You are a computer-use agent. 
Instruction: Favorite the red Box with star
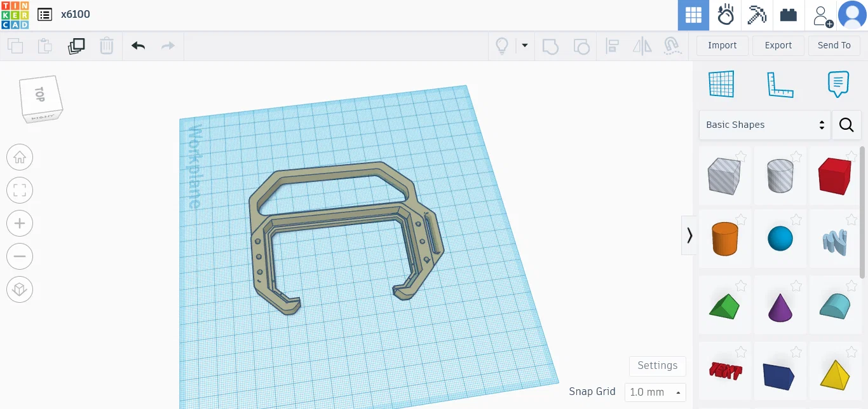tap(851, 156)
